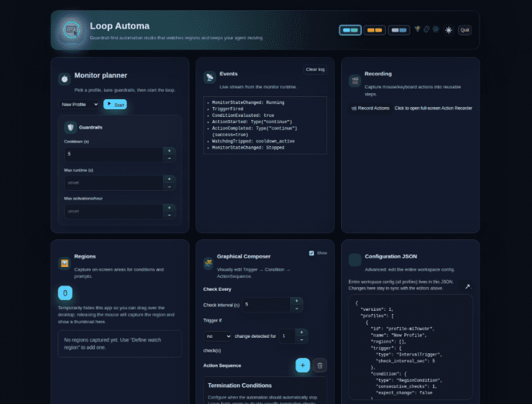Increase the Max activations/hour value
Screen dimensions: 532x404
tap(169, 208)
